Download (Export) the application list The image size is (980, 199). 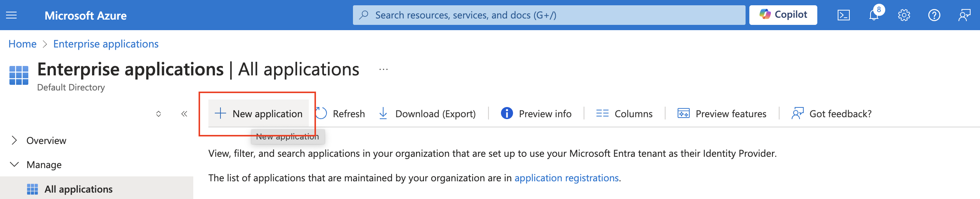click(427, 113)
